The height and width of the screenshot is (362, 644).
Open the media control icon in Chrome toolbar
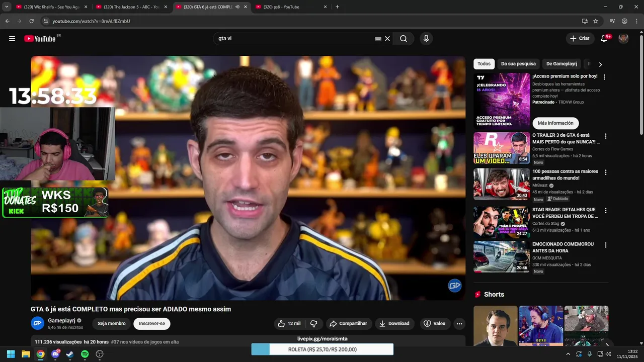[612, 21]
